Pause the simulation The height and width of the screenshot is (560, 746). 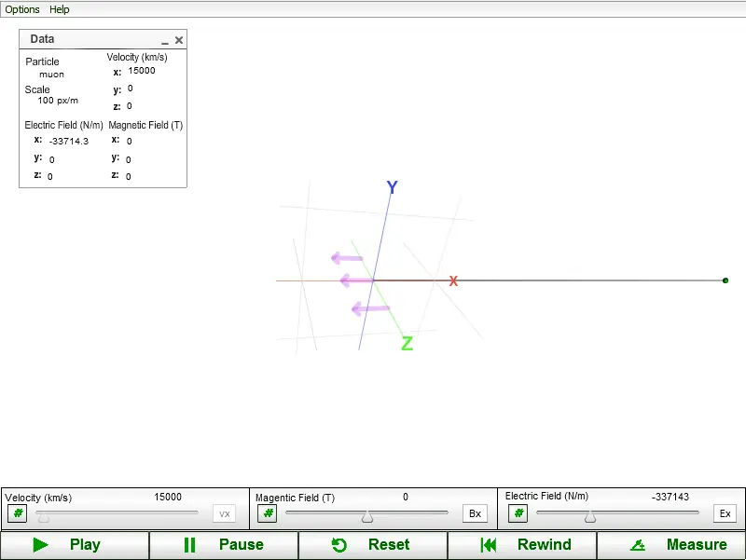(224, 545)
